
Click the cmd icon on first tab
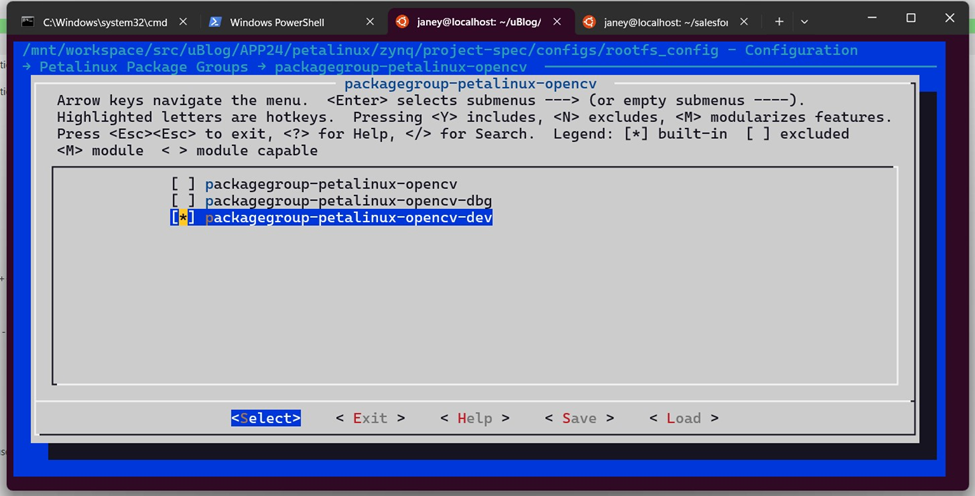pos(27,22)
